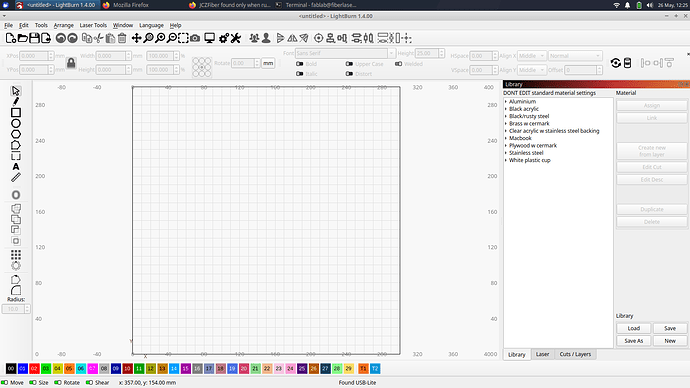Pick the red 02 layer color swatch
The image size is (690, 388).
34,369
